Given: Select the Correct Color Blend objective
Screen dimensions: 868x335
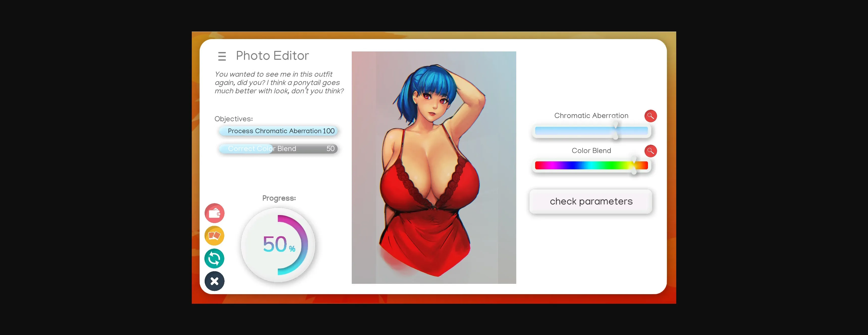Looking at the screenshot, I should tap(278, 148).
